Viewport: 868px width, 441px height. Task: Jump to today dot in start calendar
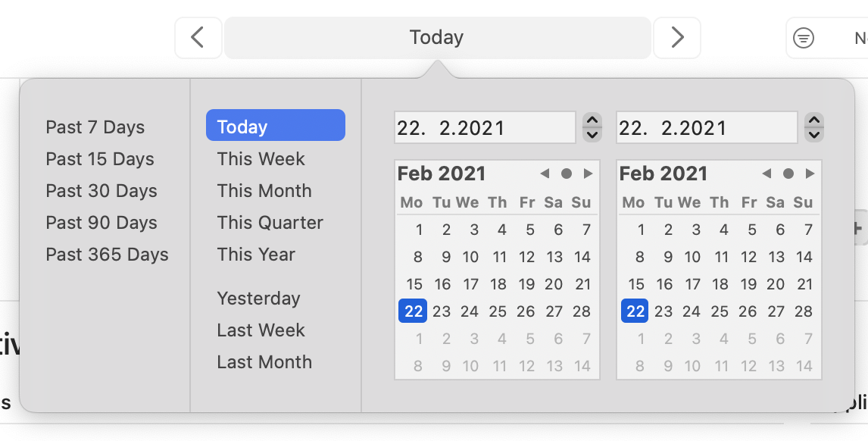pyautogui.click(x=567, y=174)
